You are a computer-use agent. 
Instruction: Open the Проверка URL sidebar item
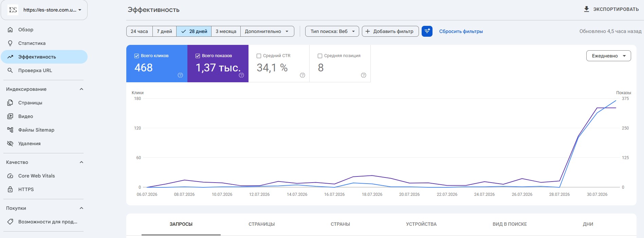tap(44, 70)
